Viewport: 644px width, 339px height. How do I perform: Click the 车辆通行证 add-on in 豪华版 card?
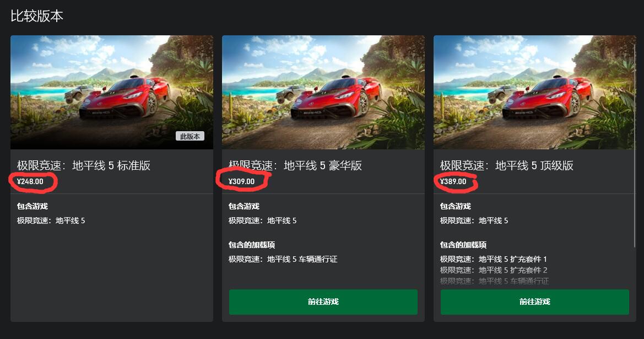(283, 259)
